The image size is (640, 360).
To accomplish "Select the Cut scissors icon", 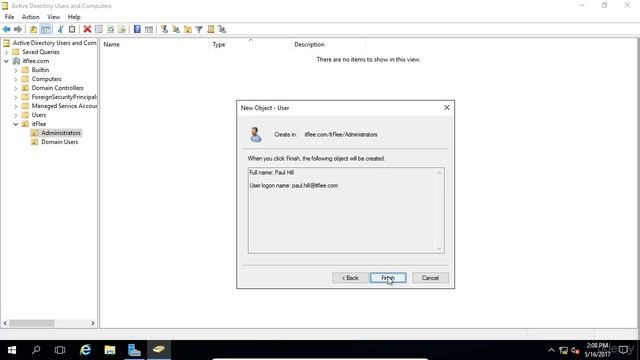I will click(x=60, y=29).
